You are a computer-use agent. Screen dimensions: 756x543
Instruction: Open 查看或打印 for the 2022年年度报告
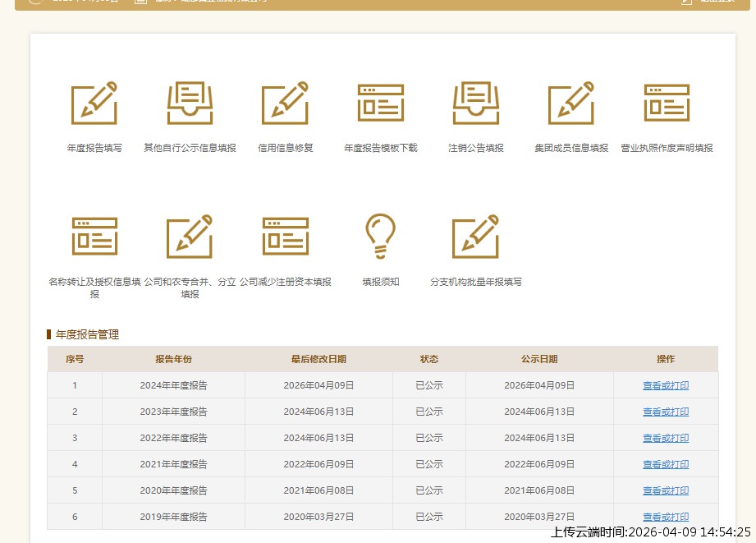click(666, 438)
